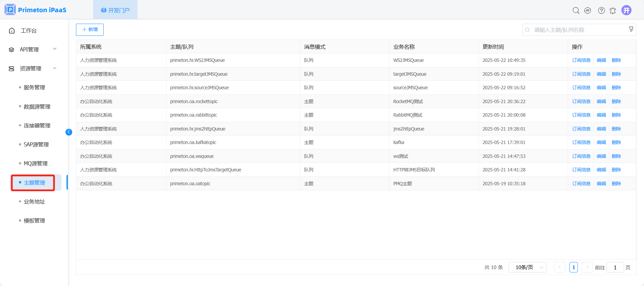Select 数据源管理 in the sidebar
644x286 pixels.
tap(37, 106)
